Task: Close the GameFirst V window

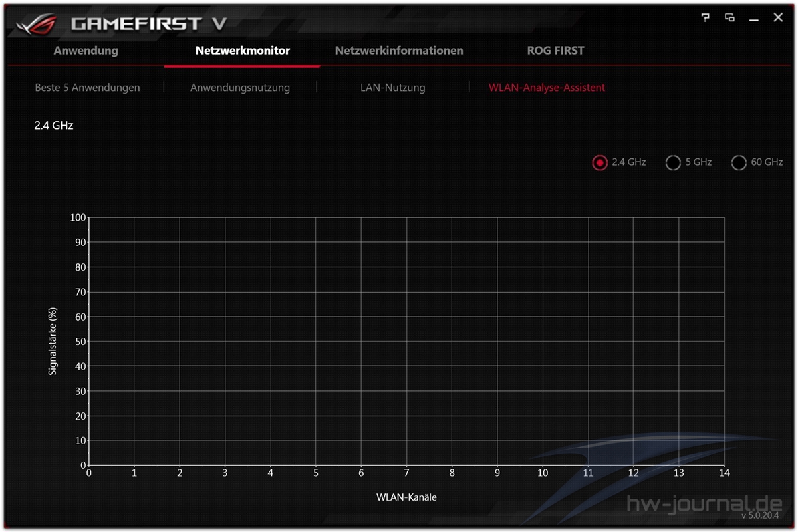Action: 778,18
